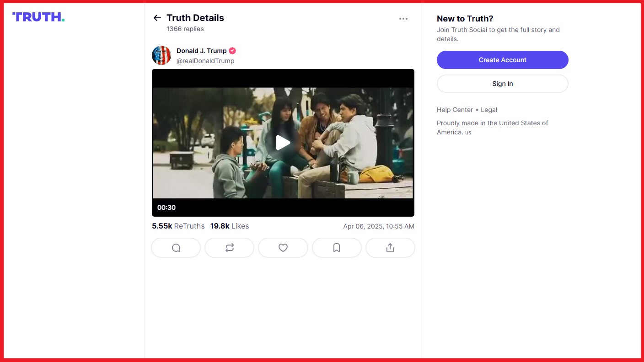Click the 19.8k Likes count
This screenshot has width=644, height=362.
[230, 226]
